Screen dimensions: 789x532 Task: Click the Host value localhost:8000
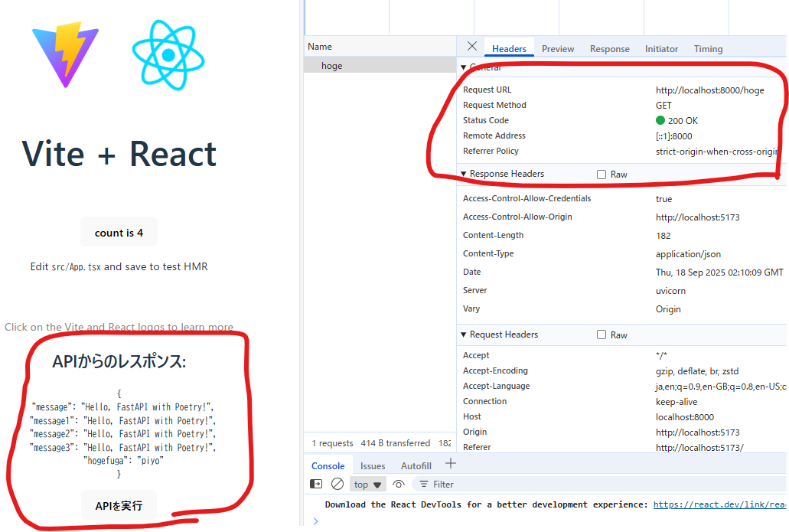(684, 417)
